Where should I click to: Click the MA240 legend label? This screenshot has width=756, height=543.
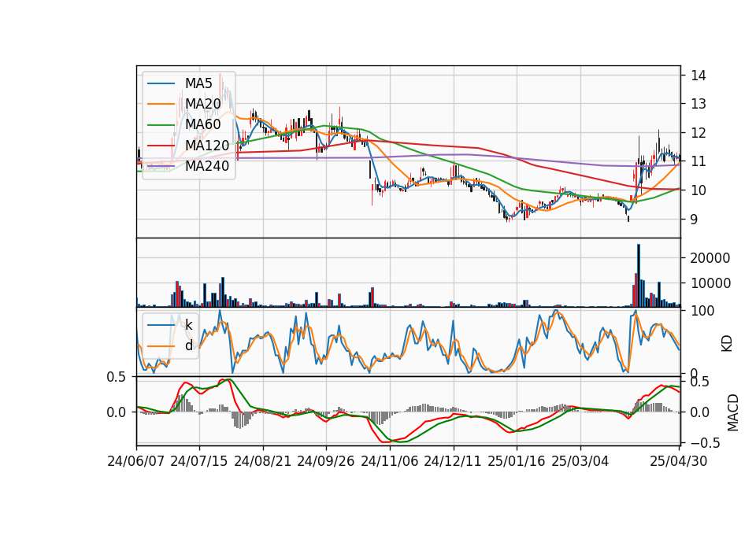207,166
